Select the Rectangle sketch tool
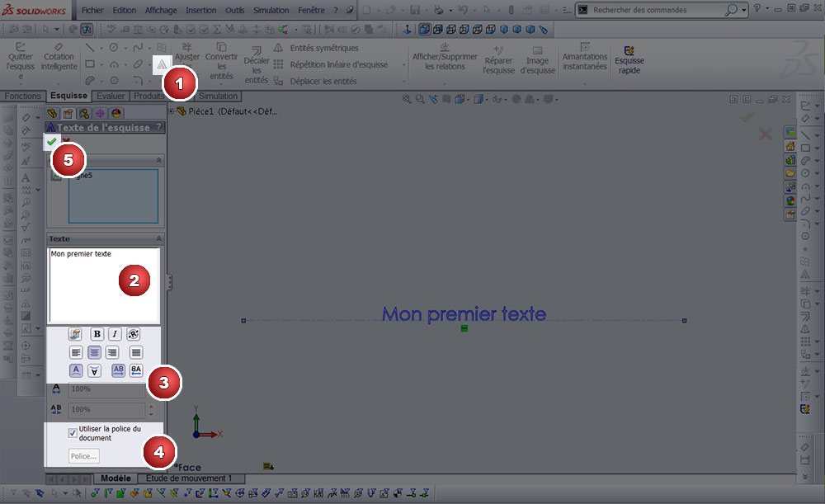825x504 pixels. point(90,64)
